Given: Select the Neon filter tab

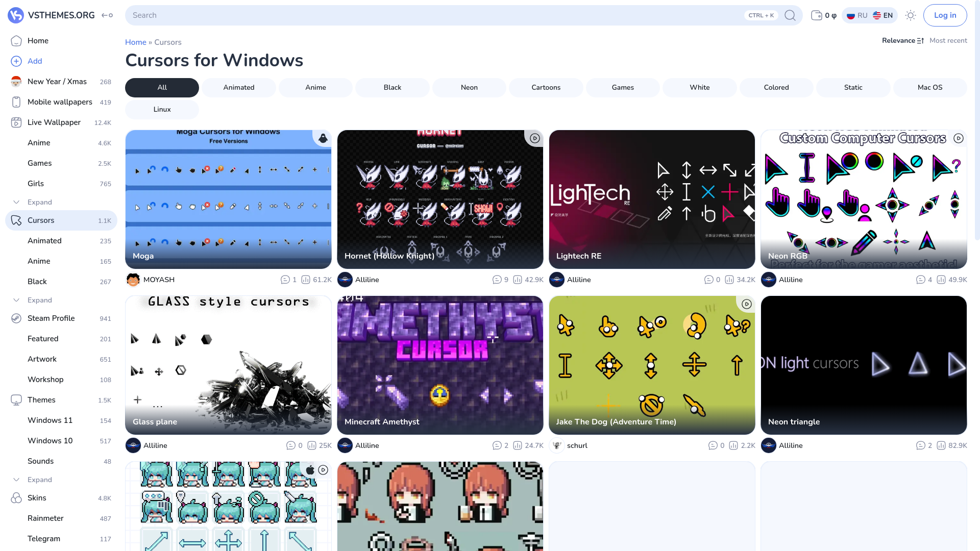Looking at the screenshot, I should [x=469, y=87].
